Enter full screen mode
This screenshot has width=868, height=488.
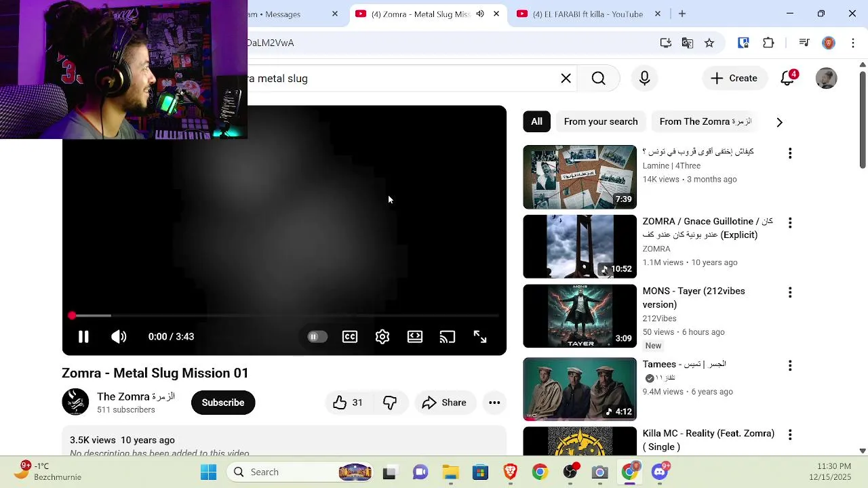[480, 337]
